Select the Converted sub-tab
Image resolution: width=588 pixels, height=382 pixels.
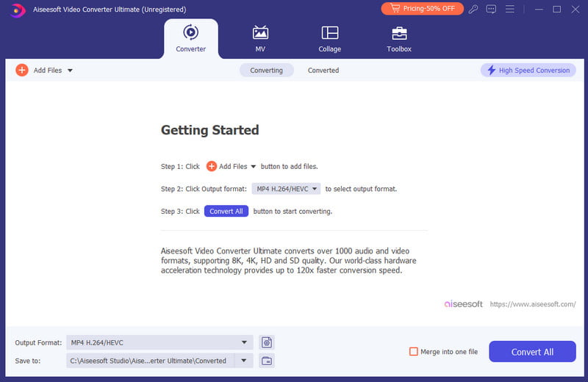pyautogui.click(x=323, y=71)
